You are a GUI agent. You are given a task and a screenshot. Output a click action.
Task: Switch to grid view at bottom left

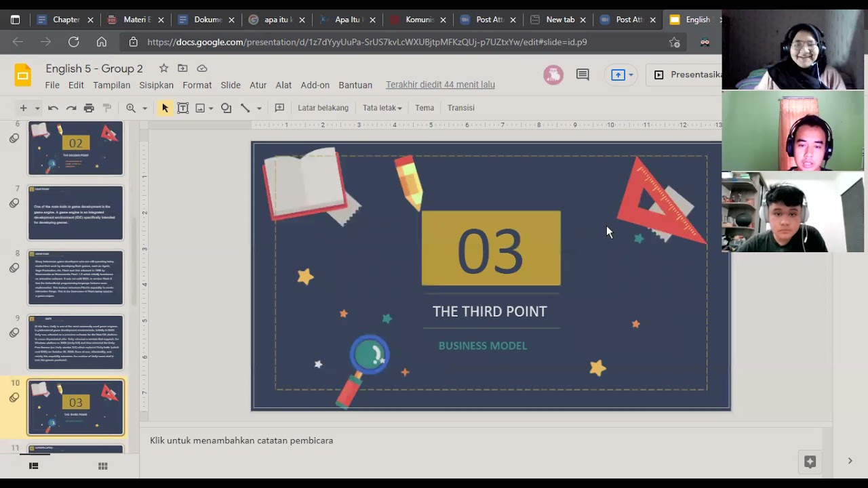click(103, 466)
